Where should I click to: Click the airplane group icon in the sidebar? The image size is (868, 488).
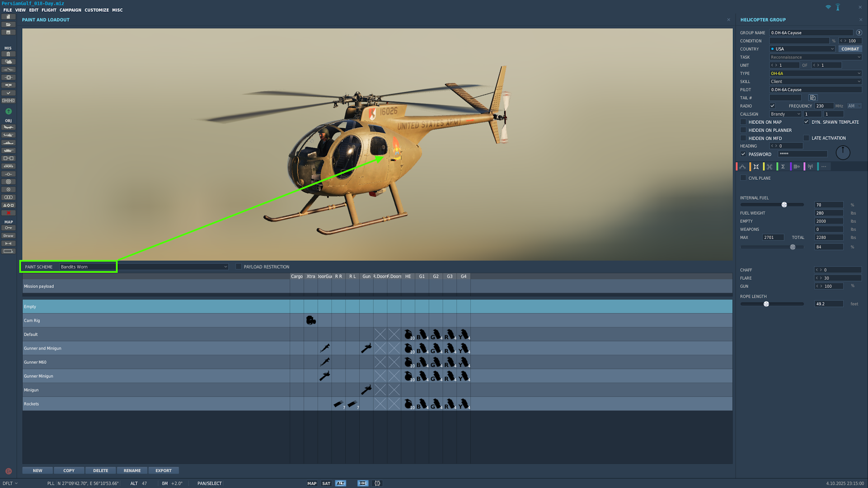[x=8, y=127]
